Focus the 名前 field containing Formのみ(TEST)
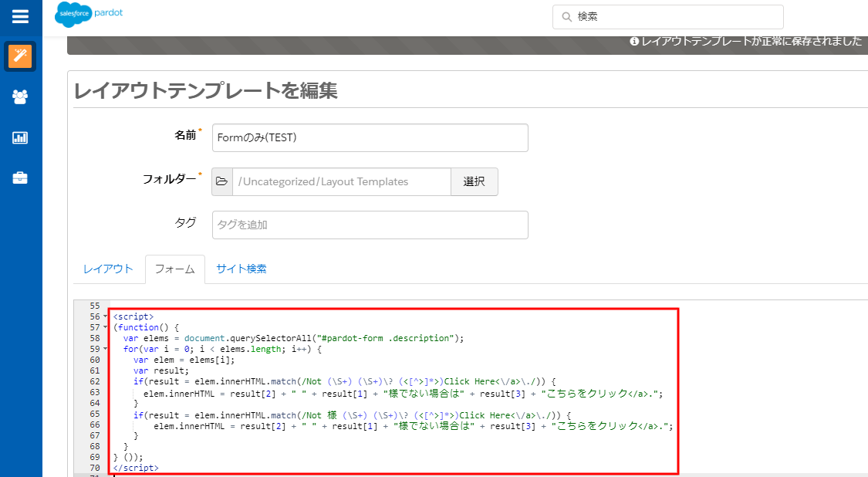 pyautogui.click(x=370, y=138)
